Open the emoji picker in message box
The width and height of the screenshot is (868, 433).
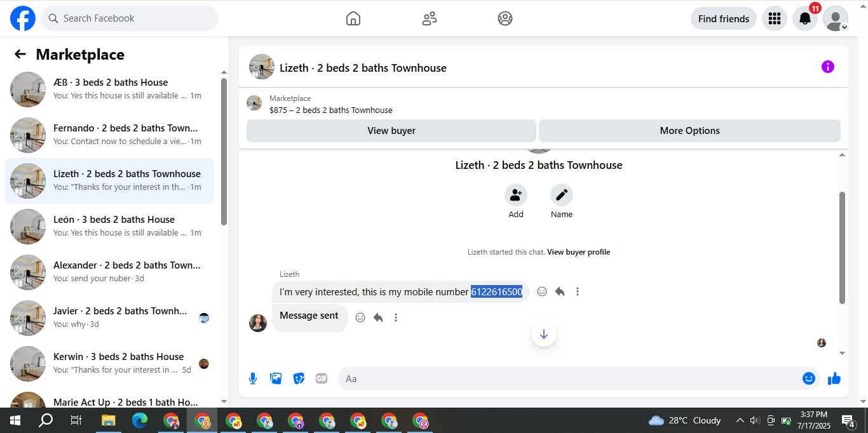pos(808,378)
